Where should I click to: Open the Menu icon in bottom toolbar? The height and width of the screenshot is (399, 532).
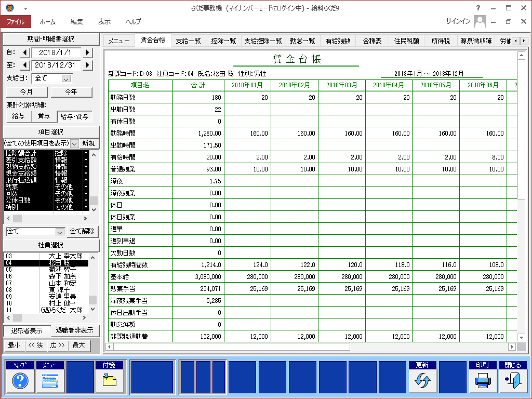pos(50,381)
